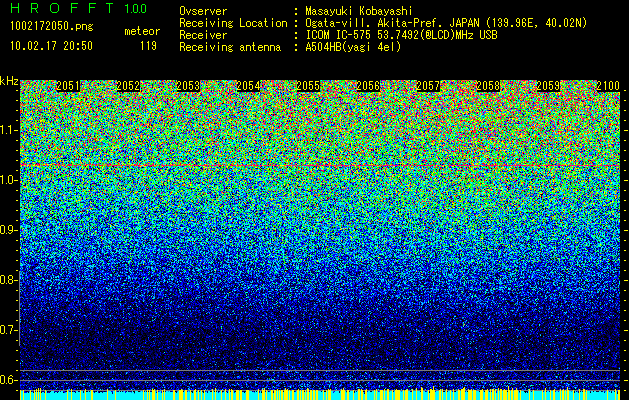Screen dimensions: 629x400
Task: Click the 2100 time marker
Action: [x=608, y=85]
